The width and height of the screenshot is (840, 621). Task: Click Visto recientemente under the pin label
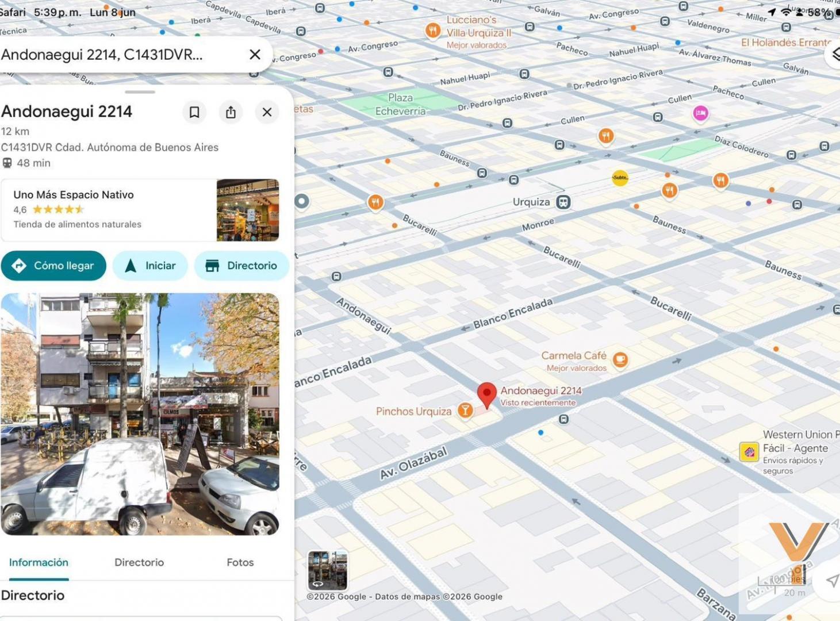tap(538, 402)
